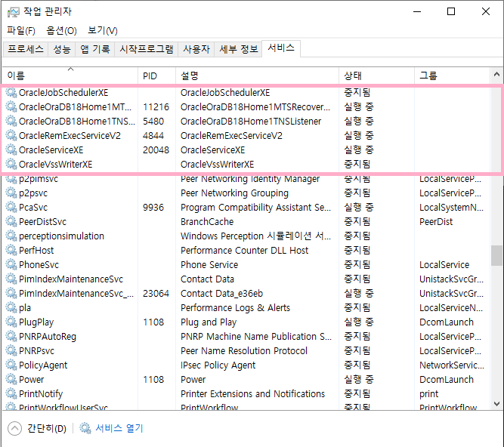Select the OracleServiceXE service name
This screenshot has height=447, width=504.
[51, 150]
